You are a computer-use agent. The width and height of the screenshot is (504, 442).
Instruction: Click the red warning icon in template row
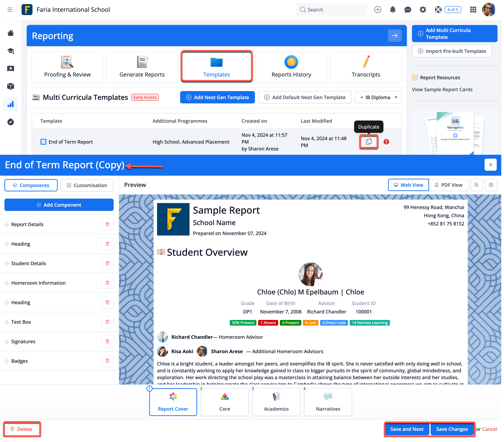pos(386,142)
